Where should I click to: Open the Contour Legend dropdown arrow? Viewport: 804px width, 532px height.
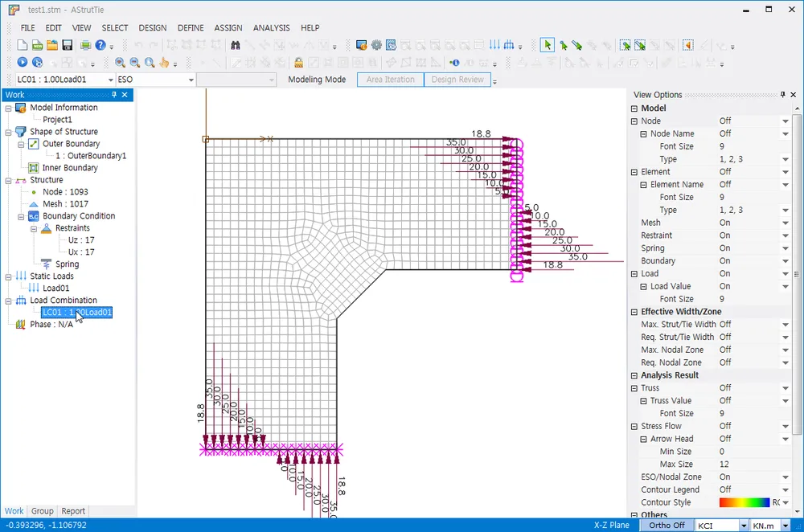(785, 490)
